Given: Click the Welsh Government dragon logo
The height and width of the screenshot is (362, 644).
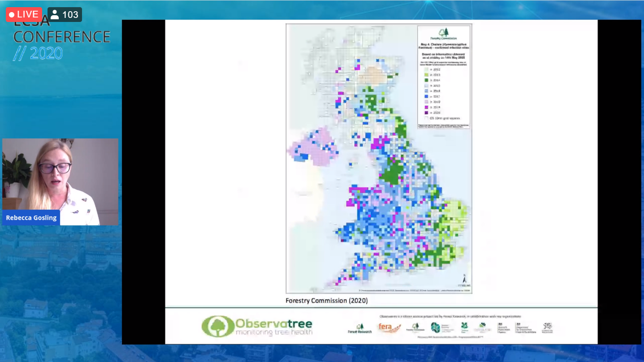Looking at the screenshot, I should (547, 328).
